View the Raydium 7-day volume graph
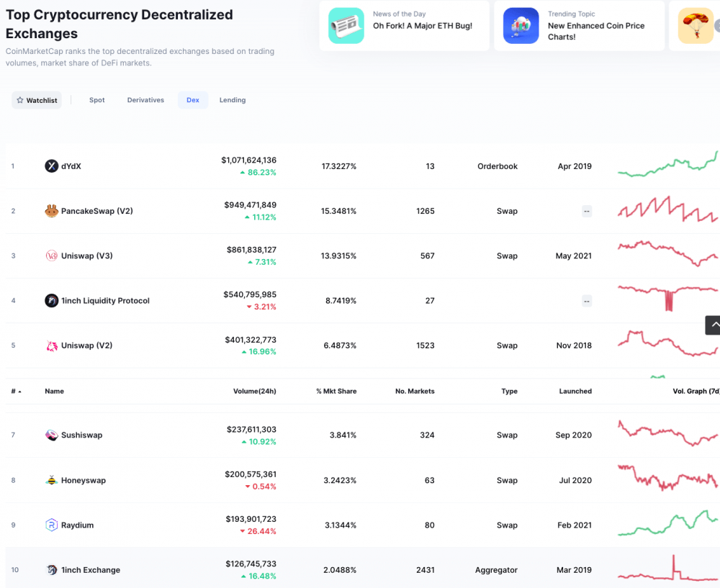The width and height of the screenshot is (720, 588). (667, 523)
